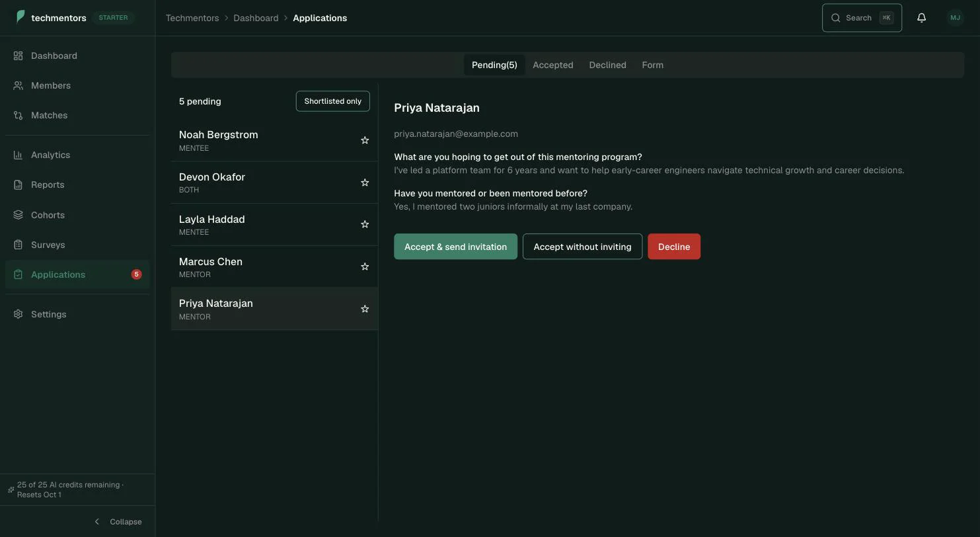Open the Form tab
Screen dimensions: 980x537
pos(652,65)
